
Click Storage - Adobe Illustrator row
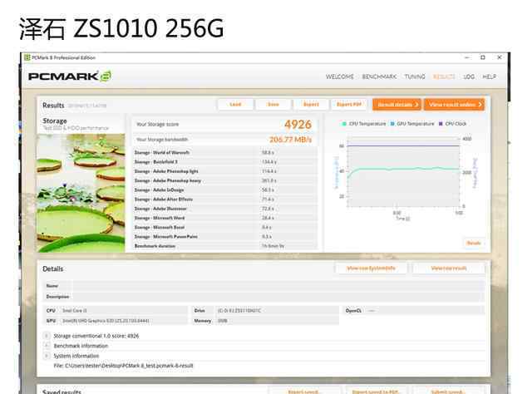[225, 209]
